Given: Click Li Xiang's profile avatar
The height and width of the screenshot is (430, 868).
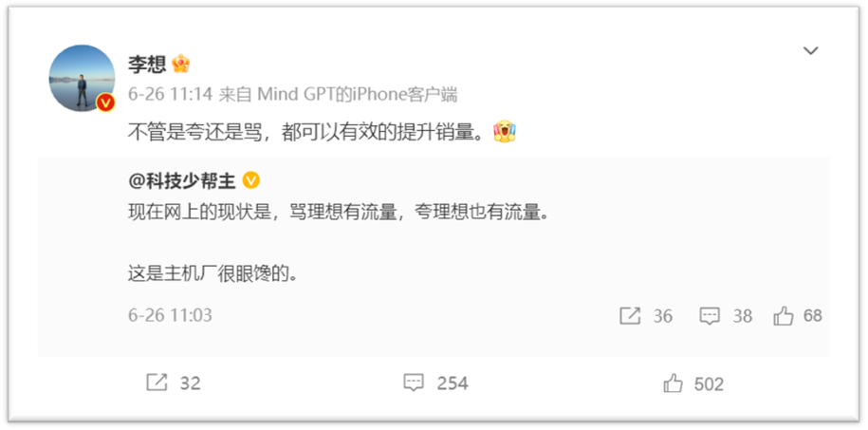Looking at the screenshot, I should click(82, 78).
